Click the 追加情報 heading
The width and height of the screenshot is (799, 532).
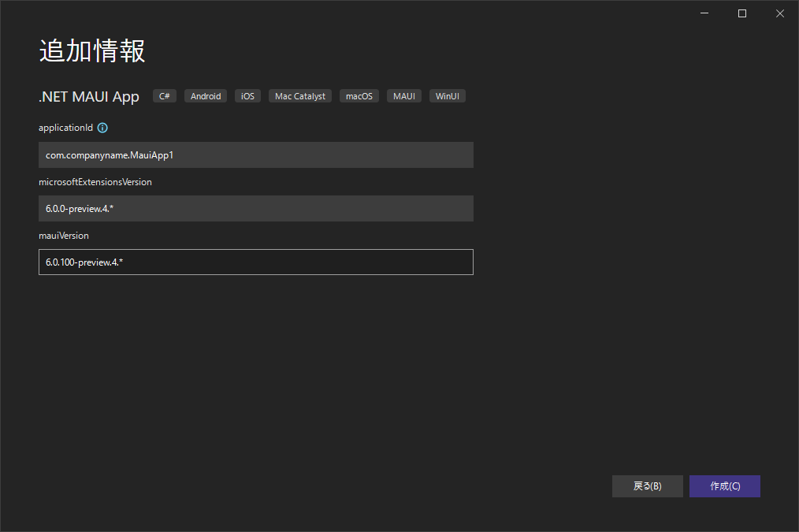[92, 51]
